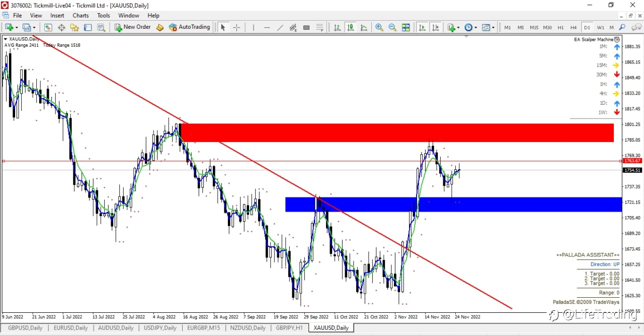Switch to the EURUSD,Daily chart tab

[x=70, y=328]
